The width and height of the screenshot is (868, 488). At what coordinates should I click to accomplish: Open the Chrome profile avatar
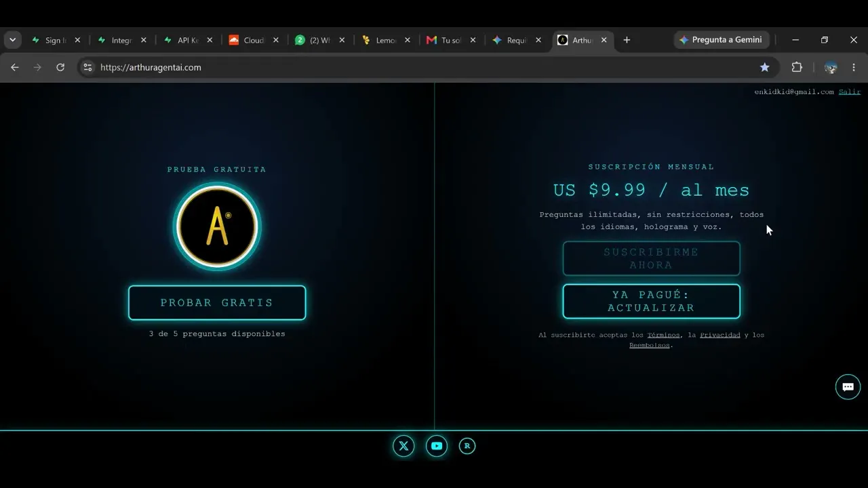point(831,67)
